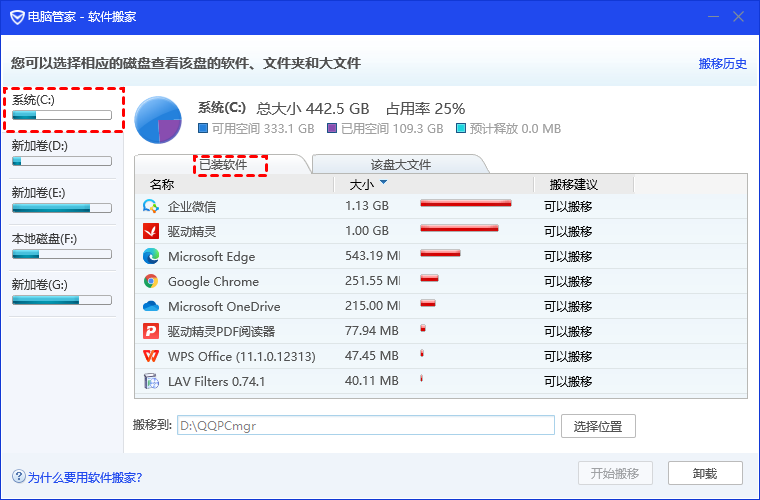Click the G drive usage bar
This screenshot has width=760, height=500.
click(x=62, y=300)
